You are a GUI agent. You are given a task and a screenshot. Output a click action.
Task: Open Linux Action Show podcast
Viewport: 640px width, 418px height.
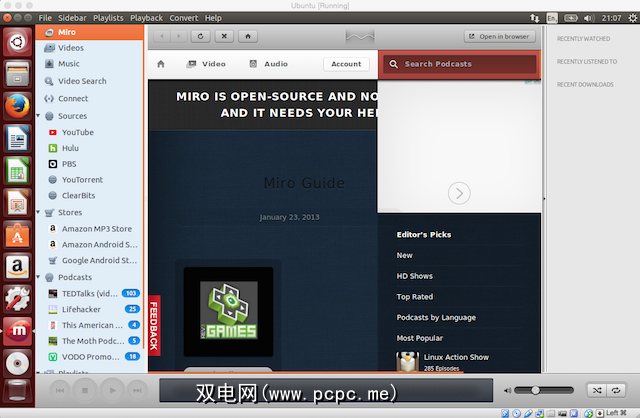[456, 357]
